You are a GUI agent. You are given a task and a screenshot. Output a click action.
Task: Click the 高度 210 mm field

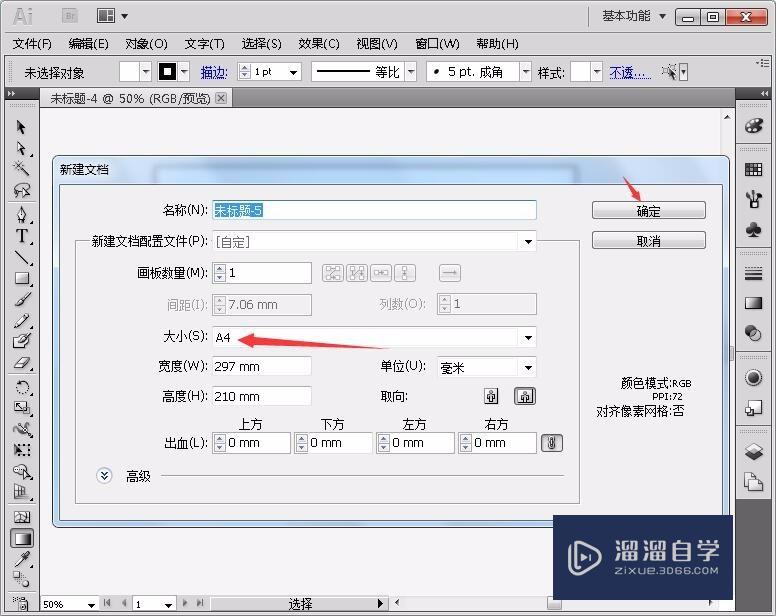tap(262, 396)
